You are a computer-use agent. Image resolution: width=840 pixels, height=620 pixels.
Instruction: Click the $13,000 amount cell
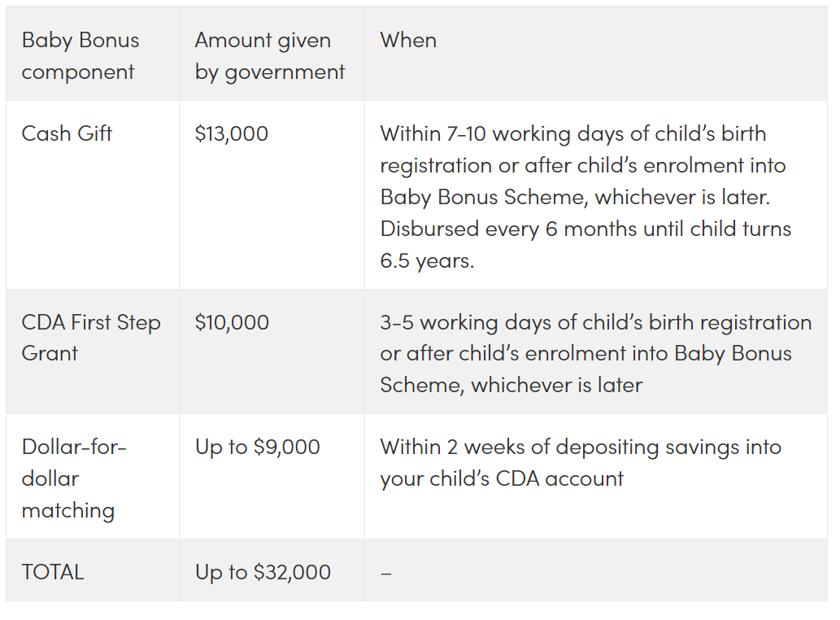tap(232, 133)
